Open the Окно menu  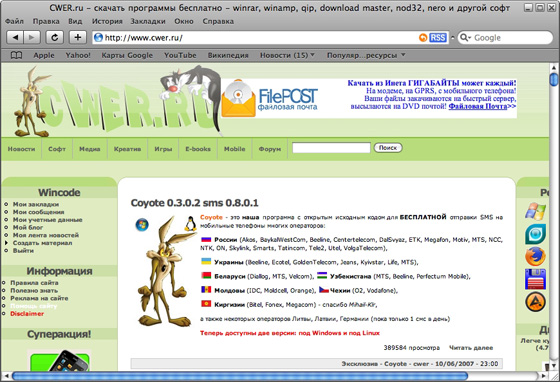click(x=184, y=21)
